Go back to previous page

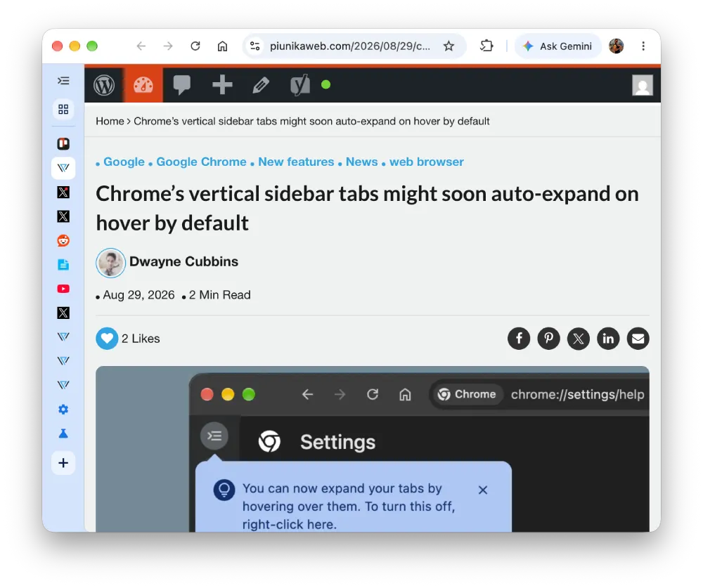[x=141, y=46]
